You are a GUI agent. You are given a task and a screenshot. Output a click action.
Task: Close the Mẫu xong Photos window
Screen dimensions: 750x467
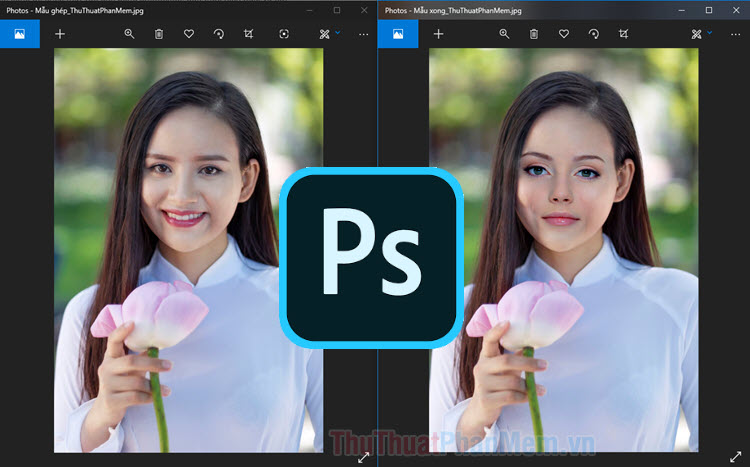[x=736, y=10]
